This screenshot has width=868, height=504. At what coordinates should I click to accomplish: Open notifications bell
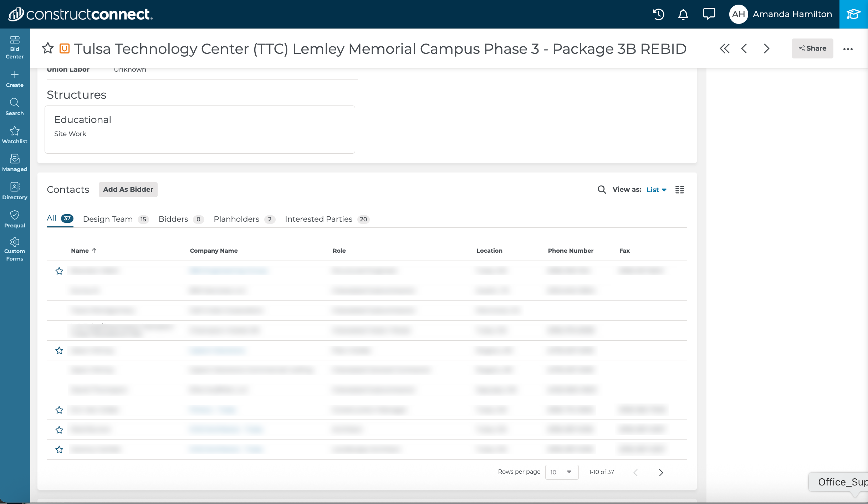tap(683, 14)
